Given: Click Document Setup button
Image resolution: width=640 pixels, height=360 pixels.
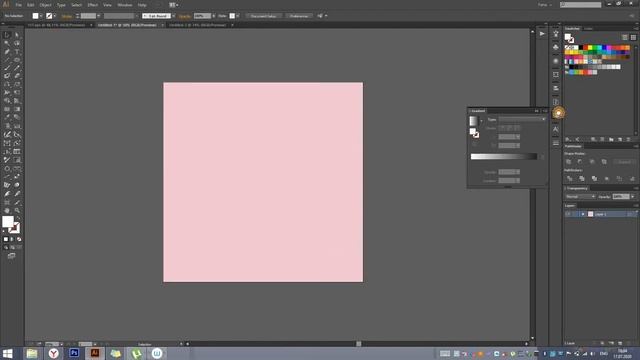Looking at the screenshot, I should point(263,16).
